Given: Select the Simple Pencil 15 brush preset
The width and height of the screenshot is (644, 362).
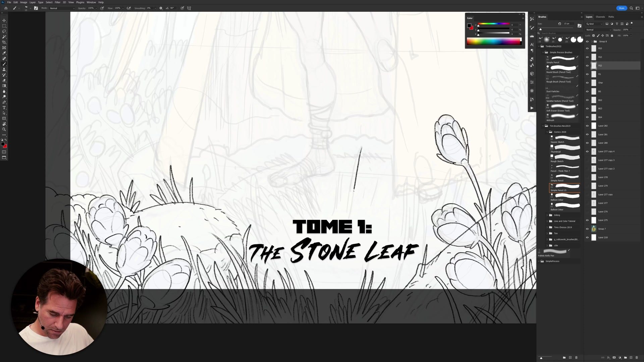Looking at the screenshot, I should pyautogui.click(x=563, y=188).
